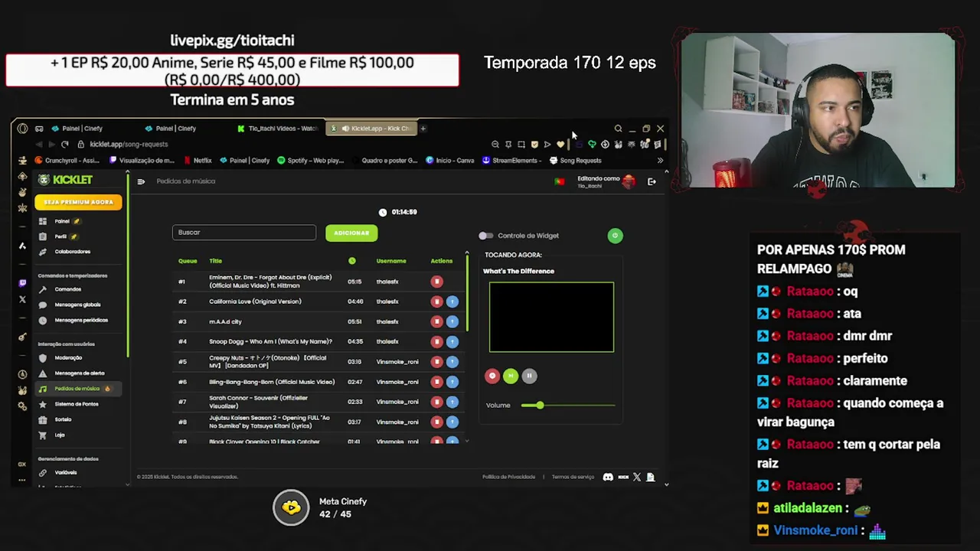Screen dimensions: 980x551
Task: Toggle the Controle de Widget switch
Action: click(x=485, y=236)
